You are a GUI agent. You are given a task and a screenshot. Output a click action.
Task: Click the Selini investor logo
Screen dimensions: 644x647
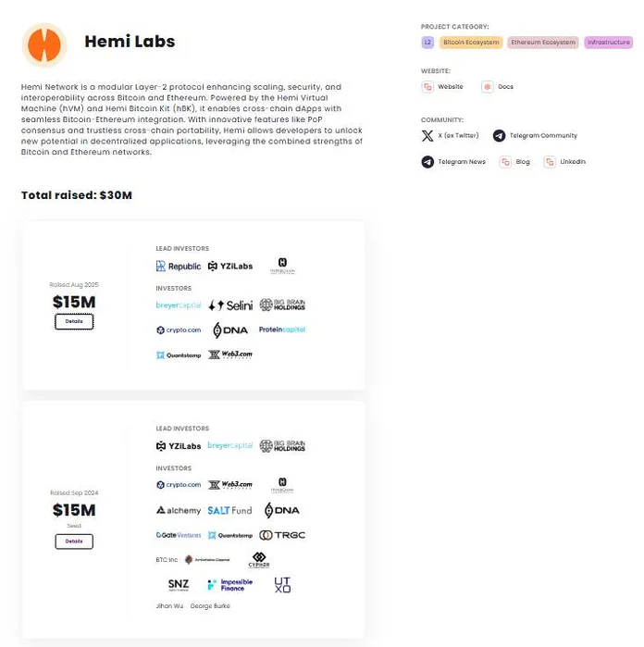(230, 305)
